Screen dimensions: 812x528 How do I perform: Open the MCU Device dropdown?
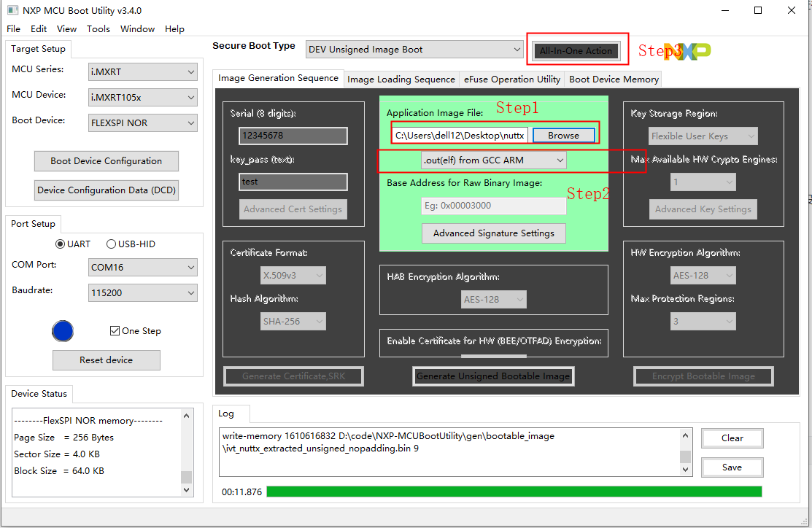tap(142, 97)
